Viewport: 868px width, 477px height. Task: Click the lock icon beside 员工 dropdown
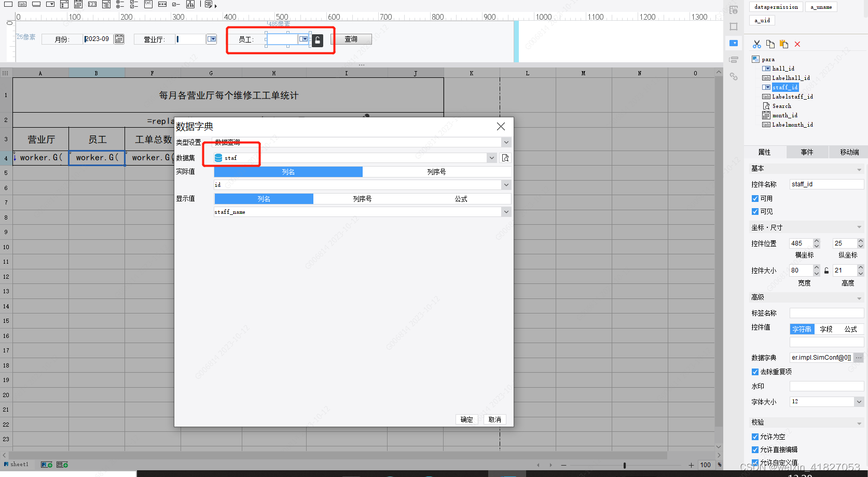pyautogui.click(x=318, y=40)
